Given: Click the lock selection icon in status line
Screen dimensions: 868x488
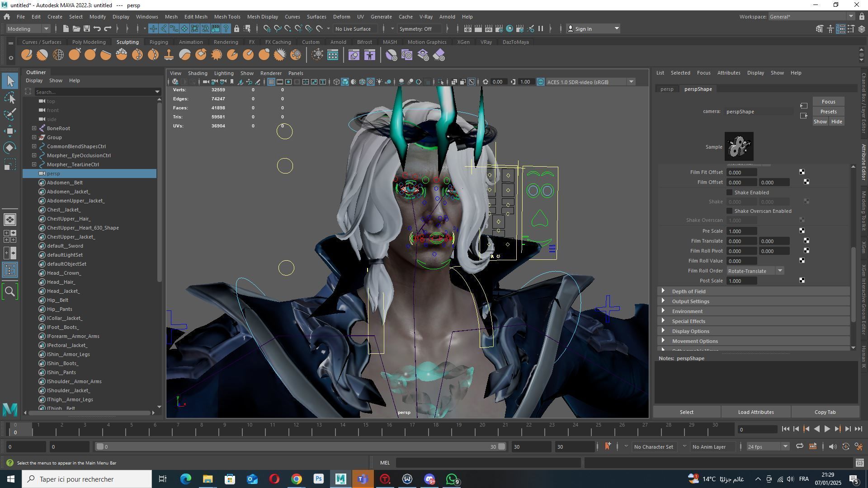Looking at the screenshot, I should pyautogui.click(x=236, y=29).
